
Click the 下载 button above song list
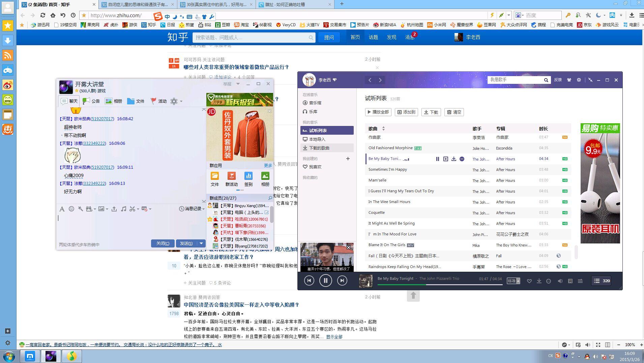point(431,112)
